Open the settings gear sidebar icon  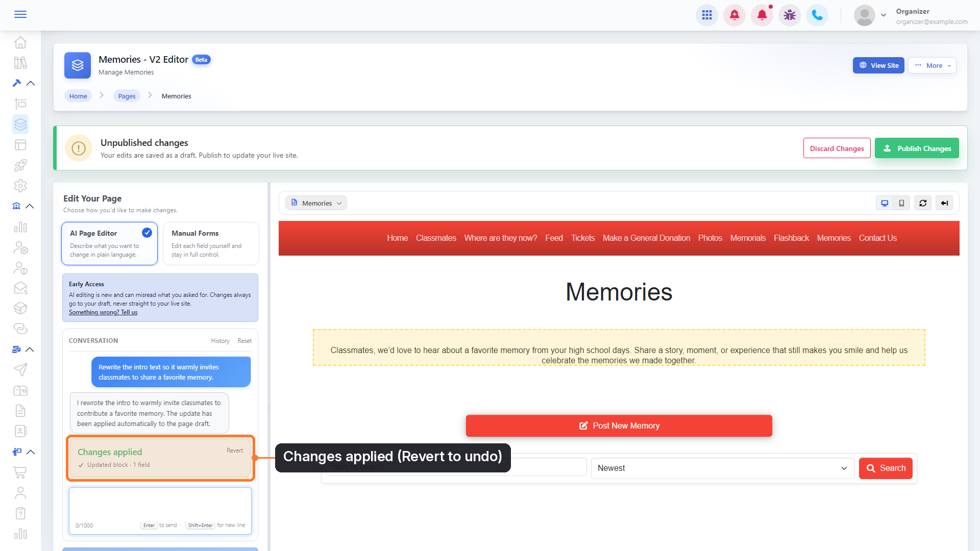(x=20, y=186)
